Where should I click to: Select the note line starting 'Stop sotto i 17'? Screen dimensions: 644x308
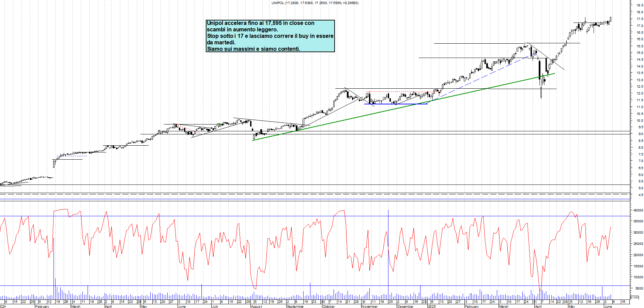point(270,36)
